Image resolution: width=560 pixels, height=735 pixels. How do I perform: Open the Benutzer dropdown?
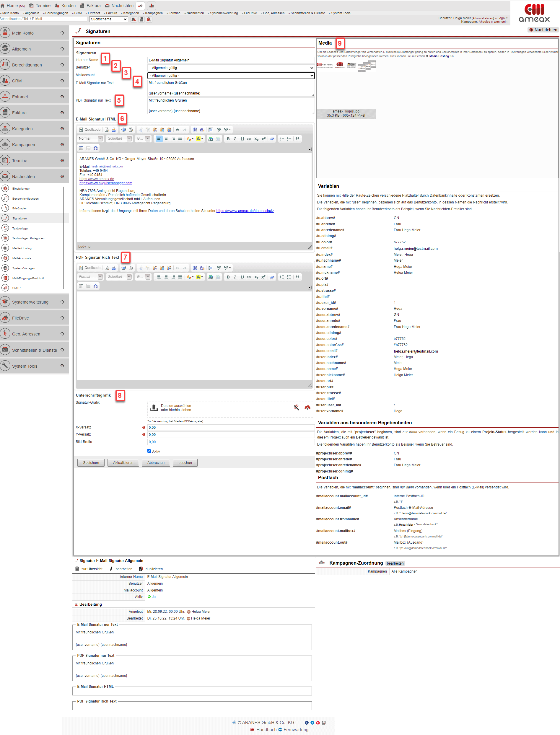click(x=231, y=68)
